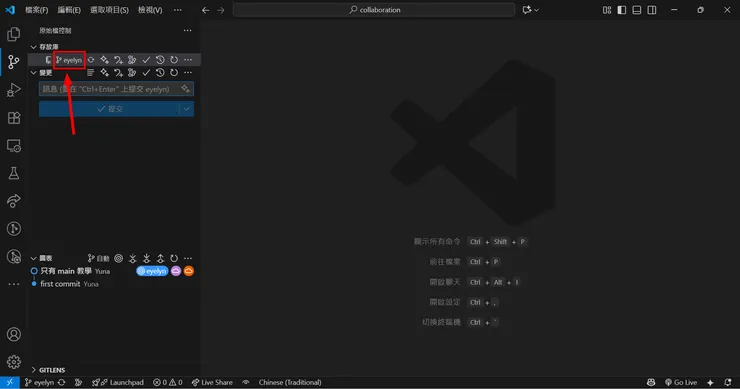Open the File menu
740x389 pixels.
click(x=36, y=10)
